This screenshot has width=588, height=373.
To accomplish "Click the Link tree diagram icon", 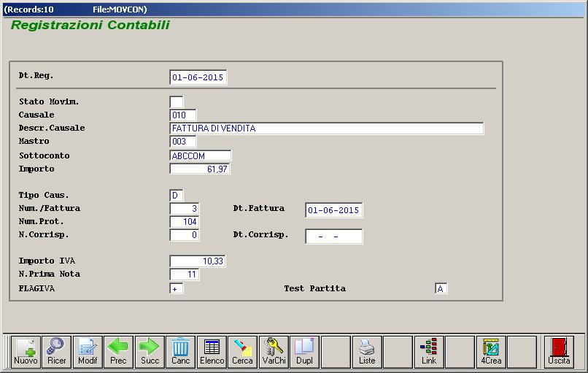I will click(429, 352).
